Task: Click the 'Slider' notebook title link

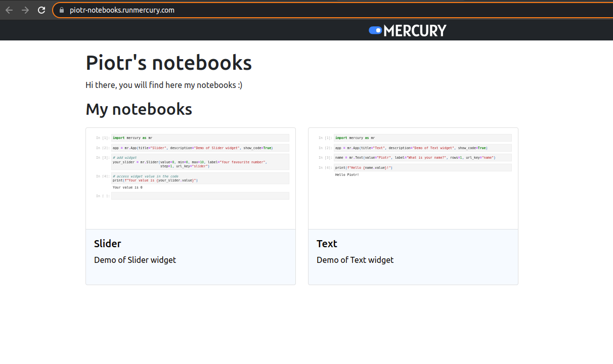Action: point(108,244)
